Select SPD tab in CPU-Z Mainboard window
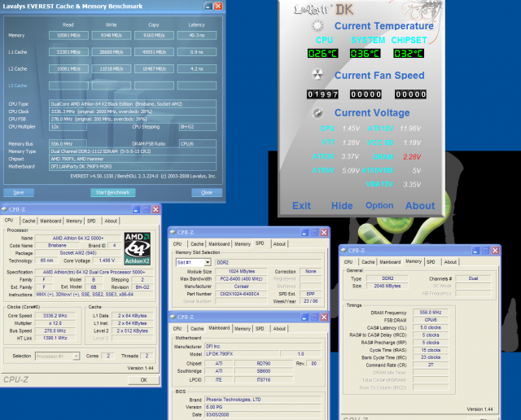 [260, 328]
